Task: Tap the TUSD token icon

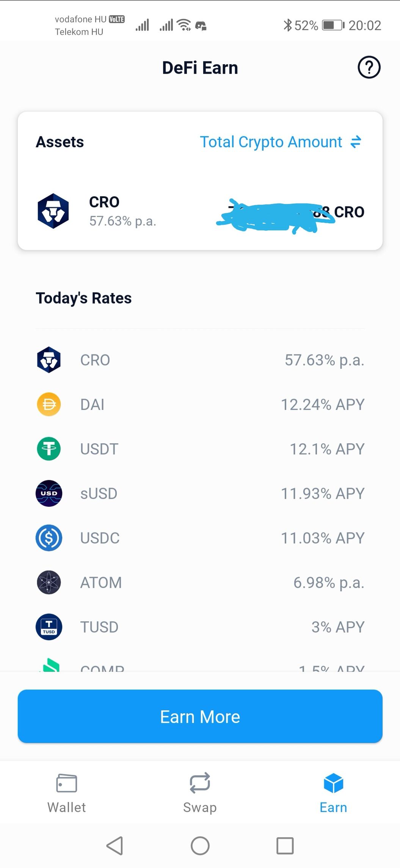Action: (49, 627)
